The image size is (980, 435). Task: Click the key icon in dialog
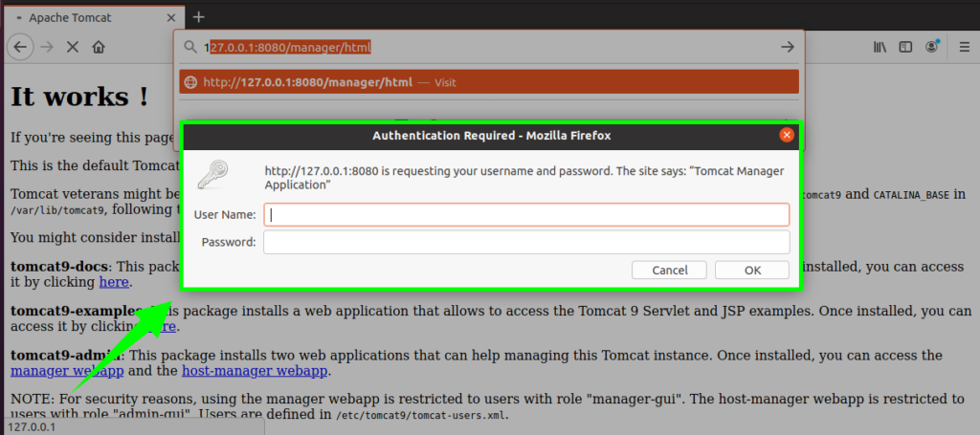(212, 174)
